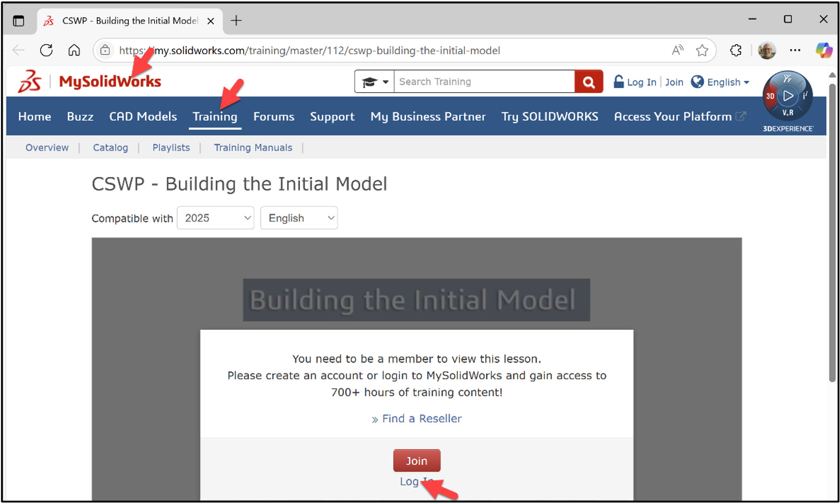Click in the Search Training field
Image resolution: width=840 pixels, height=504 pixels.
[x=484, y=82]
